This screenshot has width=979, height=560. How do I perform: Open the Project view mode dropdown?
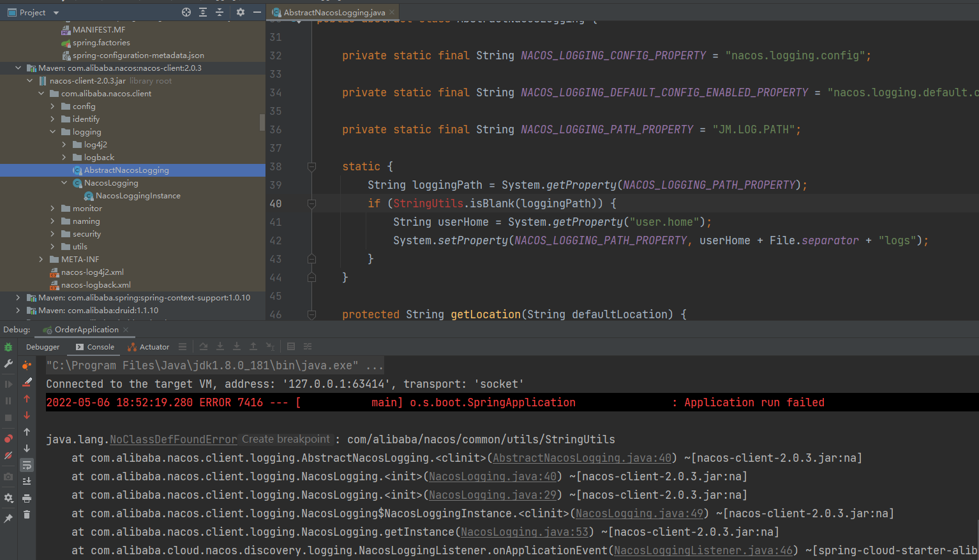56,11
